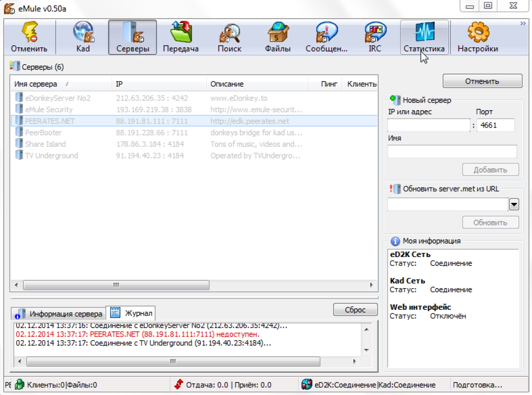Open the Настройки settings toolbar icon
This screenshot has height=395, width=532.
[478, 32]
